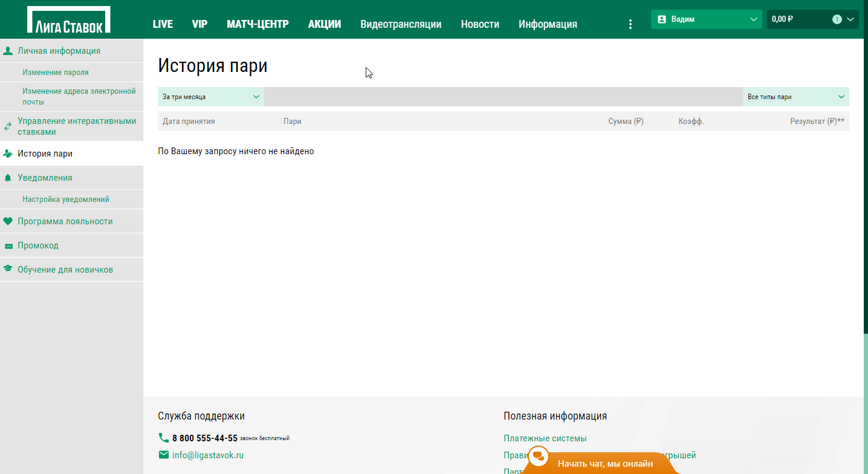Expand the Вадим account dropdown
The height and width of the screenshot is (474, 868).
coord(753,19)
